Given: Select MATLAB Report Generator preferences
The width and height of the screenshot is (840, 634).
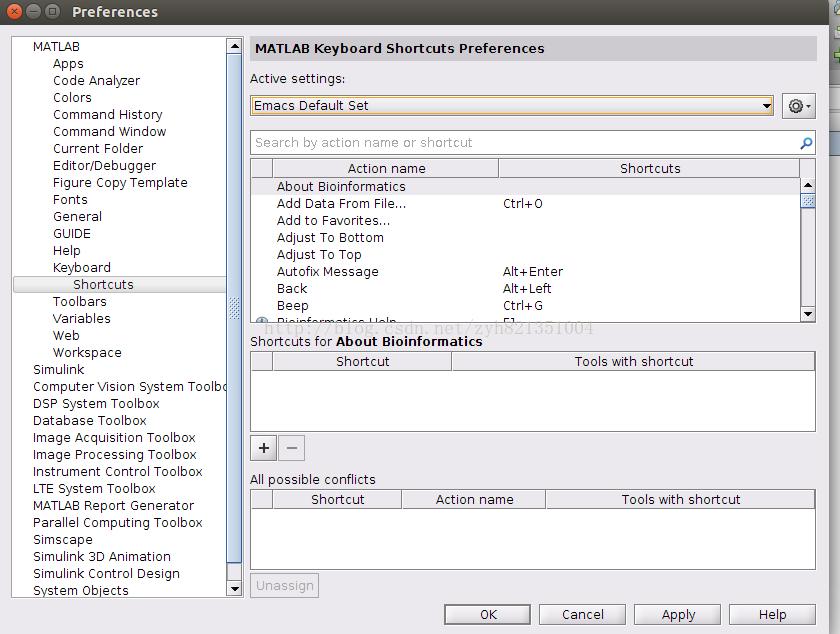Looking at the screenshot, I should point(113,505).
